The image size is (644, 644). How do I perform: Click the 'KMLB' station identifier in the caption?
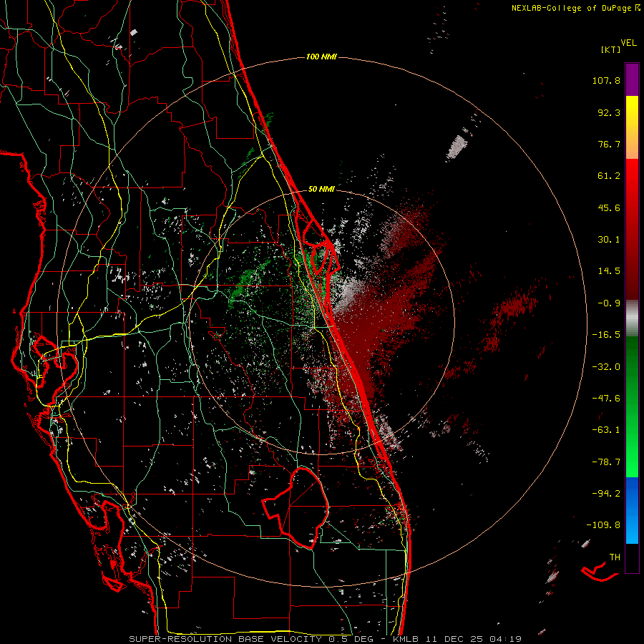[x=406, y=639]
